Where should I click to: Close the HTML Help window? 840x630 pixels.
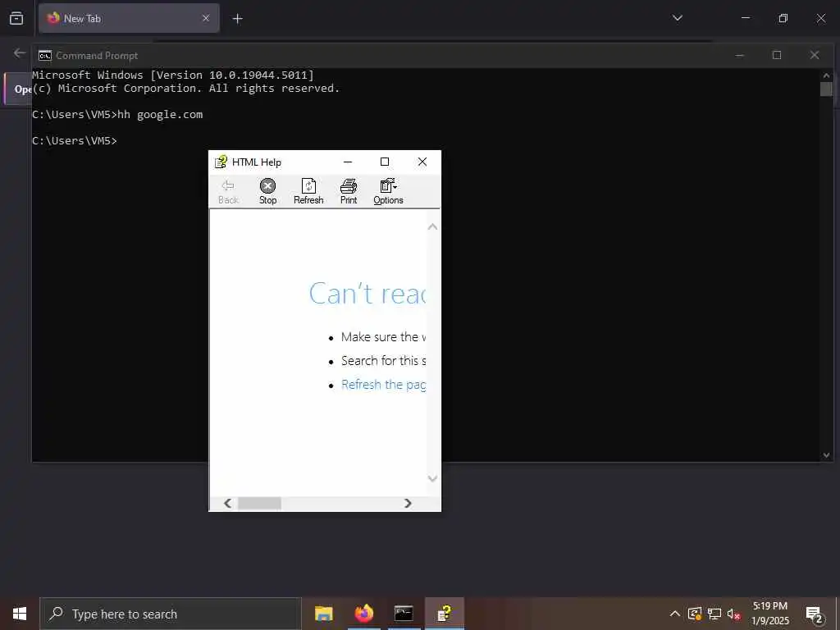(422, 162)
